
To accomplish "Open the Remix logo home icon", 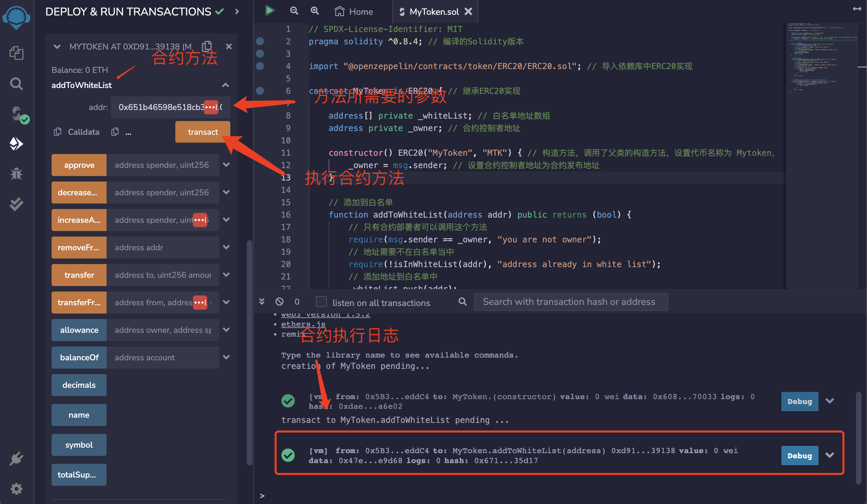I will [x=16, y=17].
